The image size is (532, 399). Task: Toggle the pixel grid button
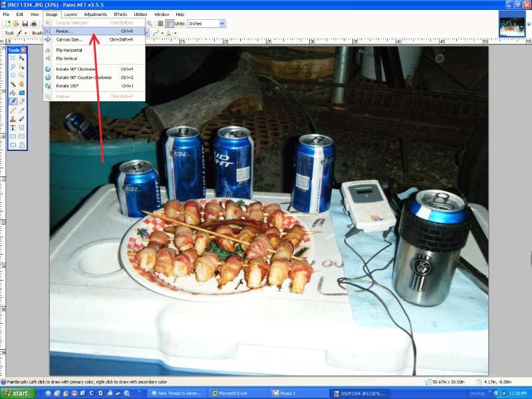point(160,23)
